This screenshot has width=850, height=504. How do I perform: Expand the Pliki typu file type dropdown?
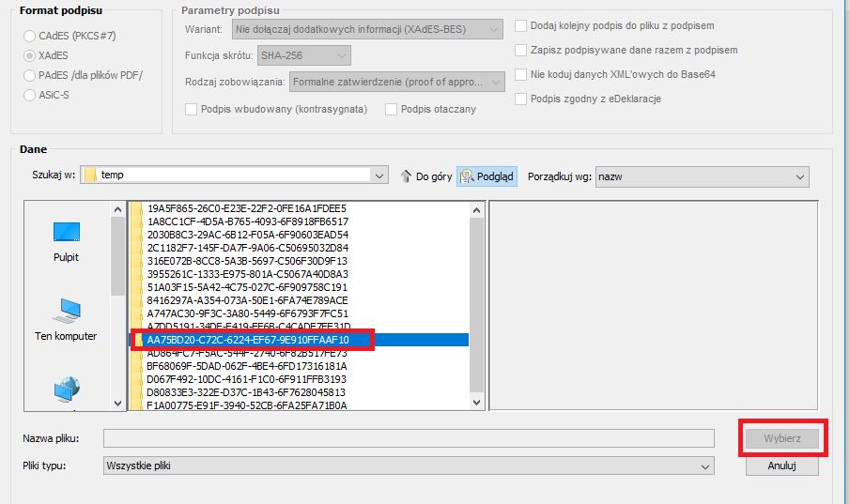click(x=703, y=466)
